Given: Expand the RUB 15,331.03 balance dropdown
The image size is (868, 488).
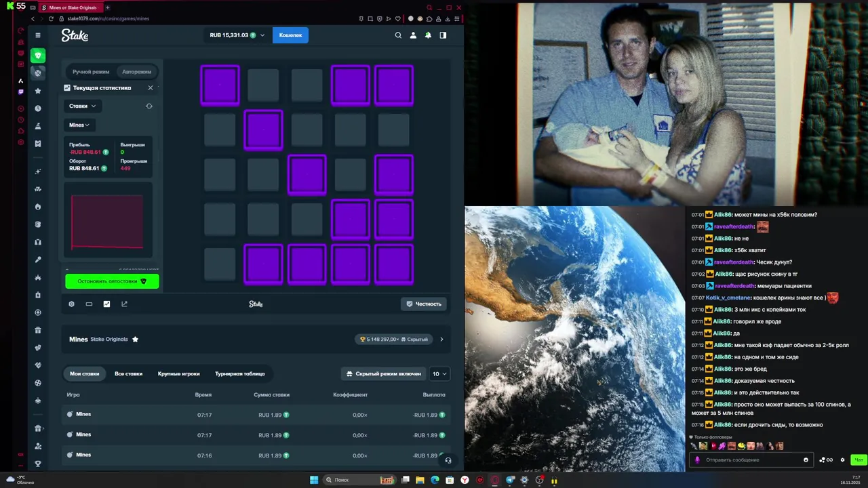Looking at the screenshot, I should click(x=237, y=35).
